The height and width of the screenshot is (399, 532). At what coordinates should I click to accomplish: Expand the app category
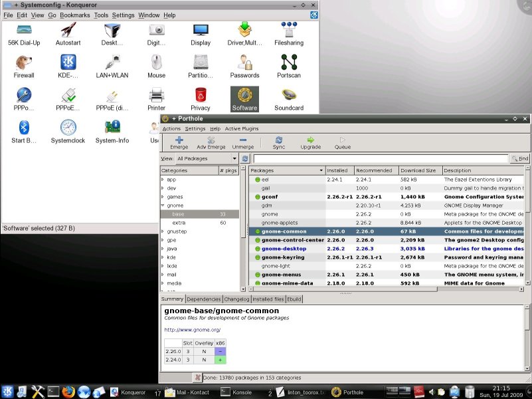[x=163, y=180]
